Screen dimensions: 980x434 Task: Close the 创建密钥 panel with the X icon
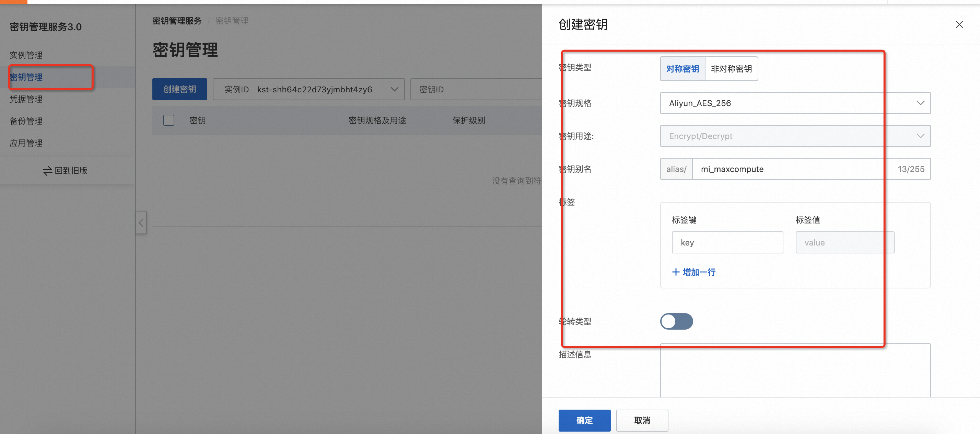pos(959,25)
